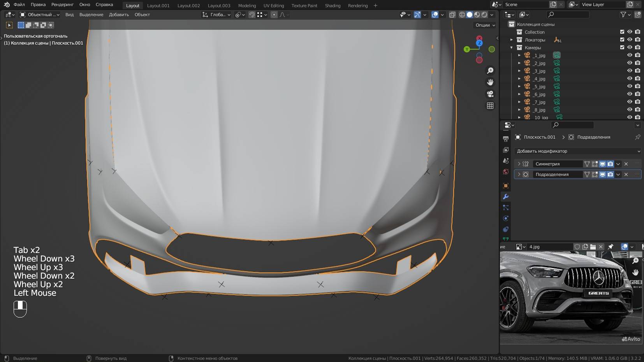Toggle fake user shield for 4.jpg
Viewport: 644px width, 362px height.
point(577,247)
